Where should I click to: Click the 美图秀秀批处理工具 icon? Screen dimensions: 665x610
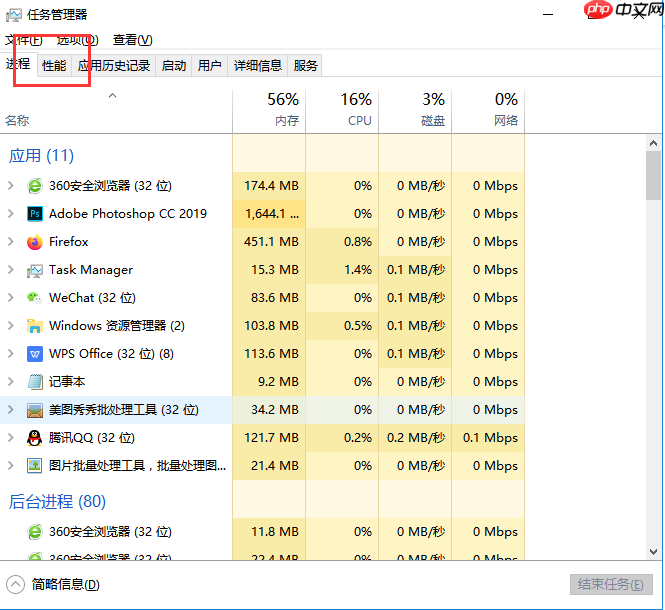click(35, 410)
